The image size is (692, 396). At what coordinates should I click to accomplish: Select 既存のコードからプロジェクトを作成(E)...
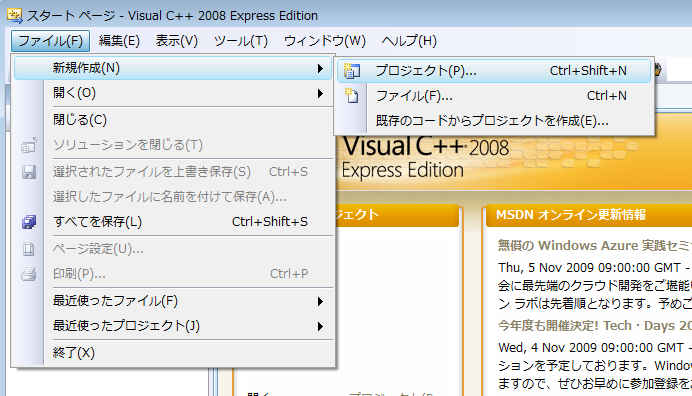coord(494,121)
